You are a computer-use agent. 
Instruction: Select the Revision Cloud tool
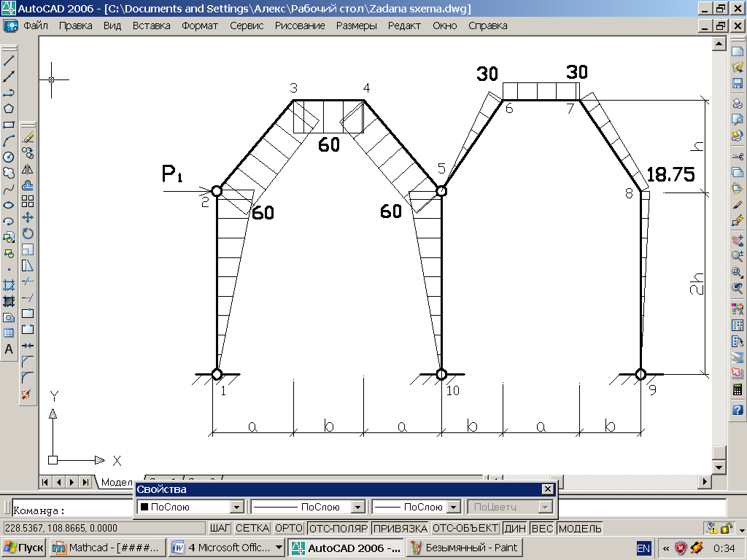coord(9,173)
